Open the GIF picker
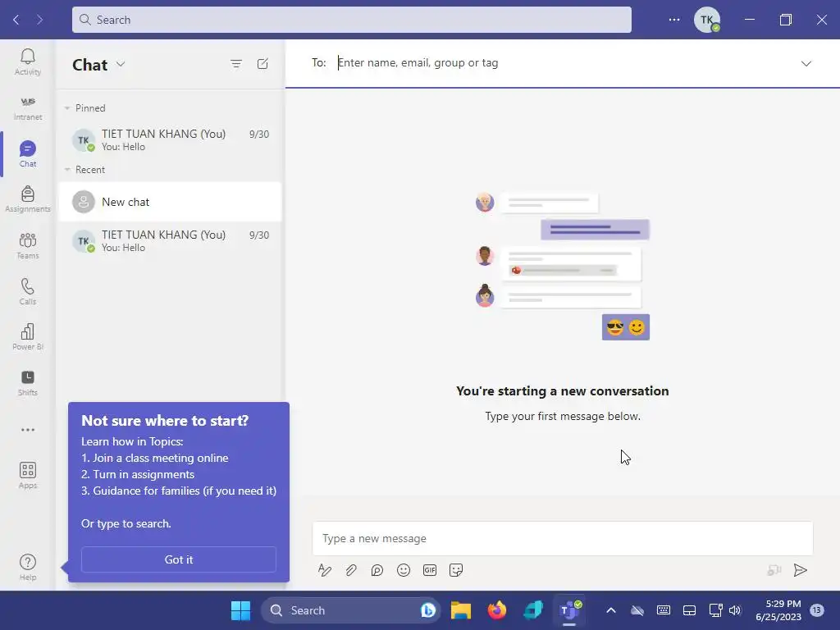 430,570
